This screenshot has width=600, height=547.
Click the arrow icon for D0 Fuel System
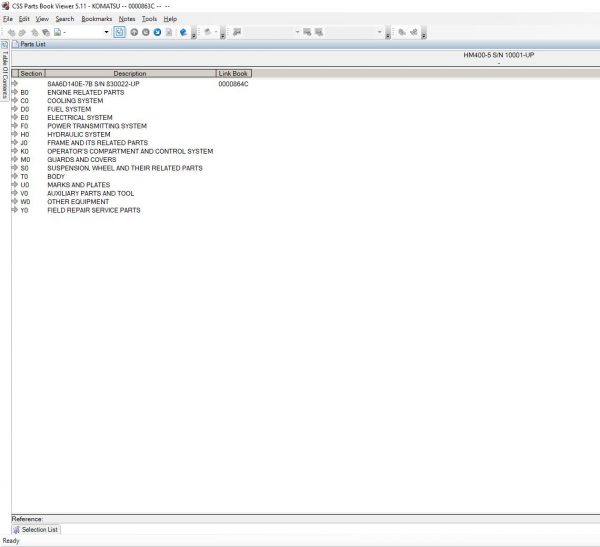(15, 109)
